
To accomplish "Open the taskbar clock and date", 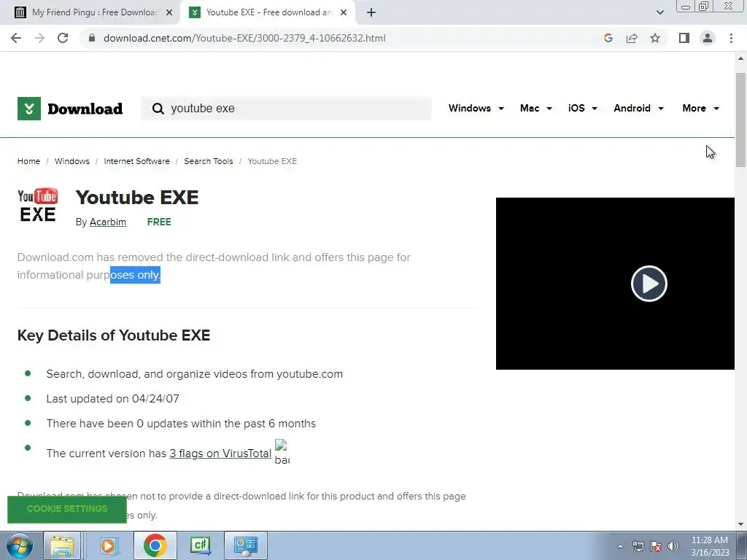I will 710,546.
